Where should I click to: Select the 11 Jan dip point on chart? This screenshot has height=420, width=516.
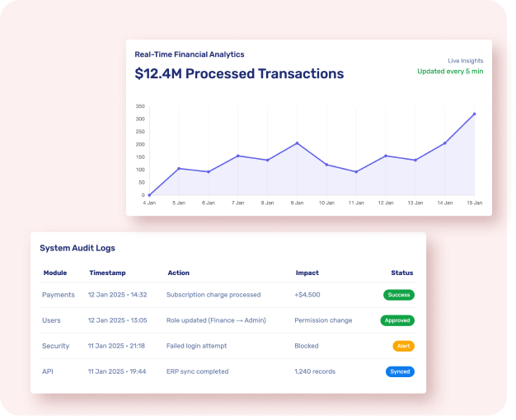click(356, 171)
